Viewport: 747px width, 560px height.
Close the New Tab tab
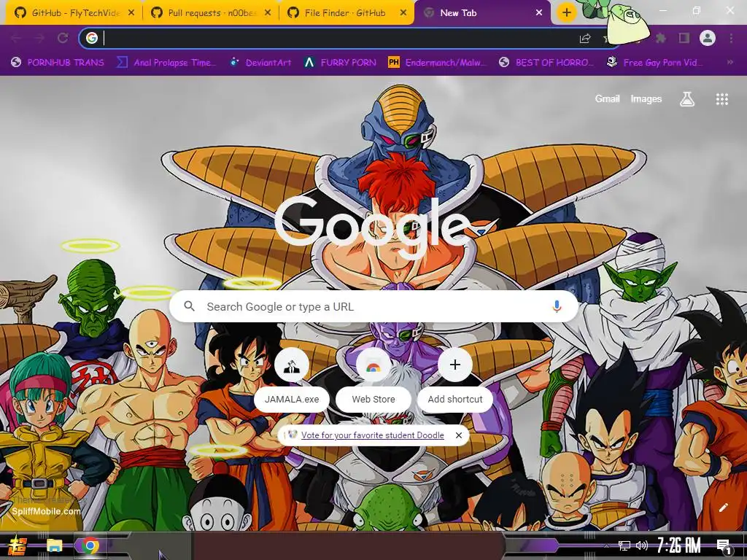pos(539,13)
